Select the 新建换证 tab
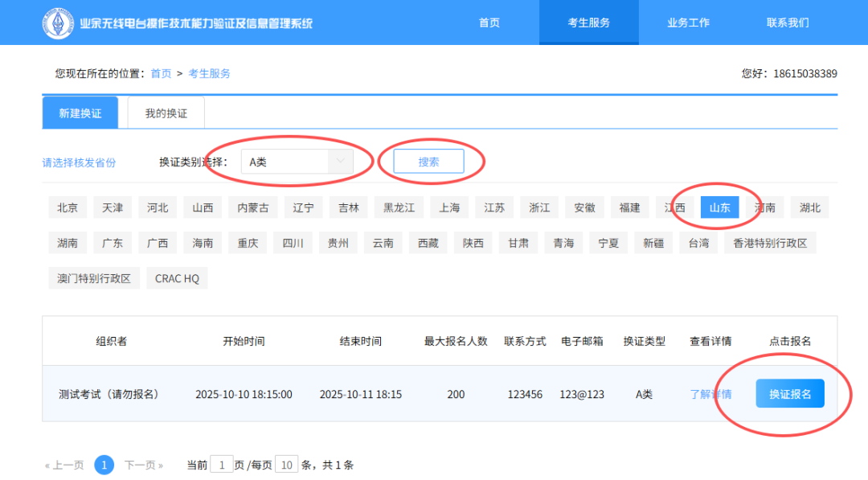 pos(80,113)
